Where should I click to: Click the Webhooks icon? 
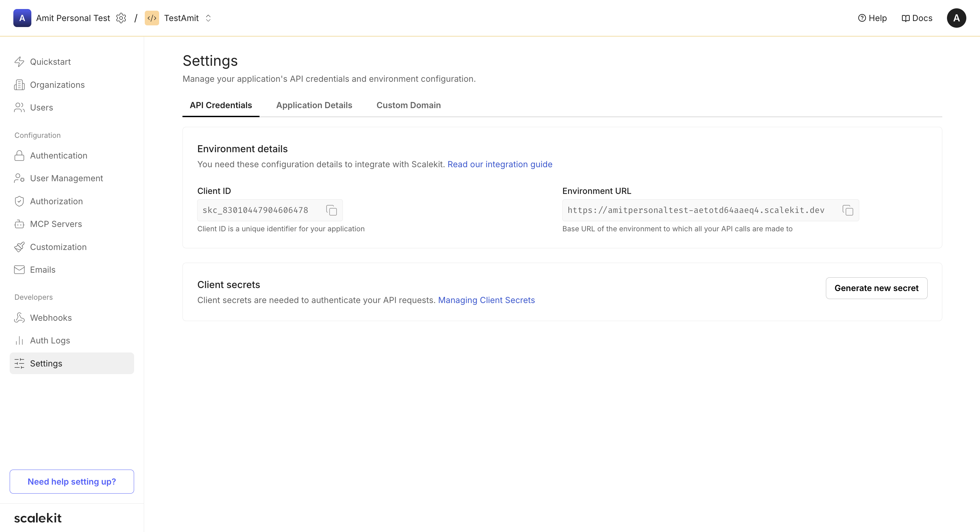point(19,317)
